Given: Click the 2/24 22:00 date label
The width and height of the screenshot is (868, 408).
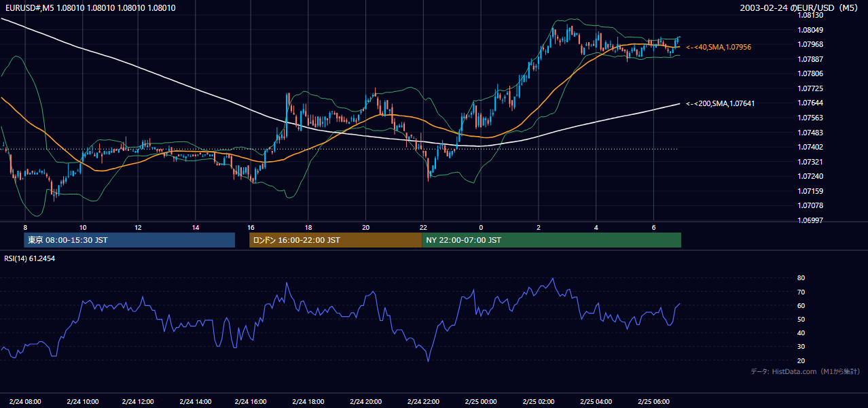Looking at the screenshot, I should click(423, 401).
